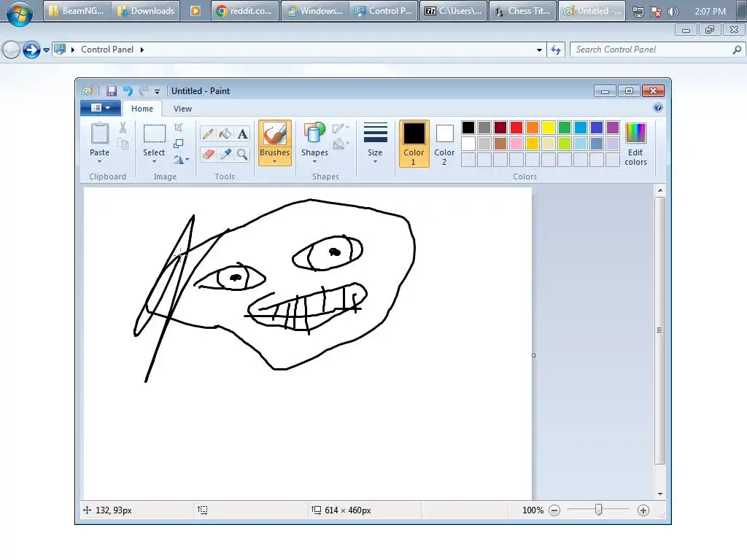
Task: Open the shape Outline dropdown
Action: pos(341,128)
